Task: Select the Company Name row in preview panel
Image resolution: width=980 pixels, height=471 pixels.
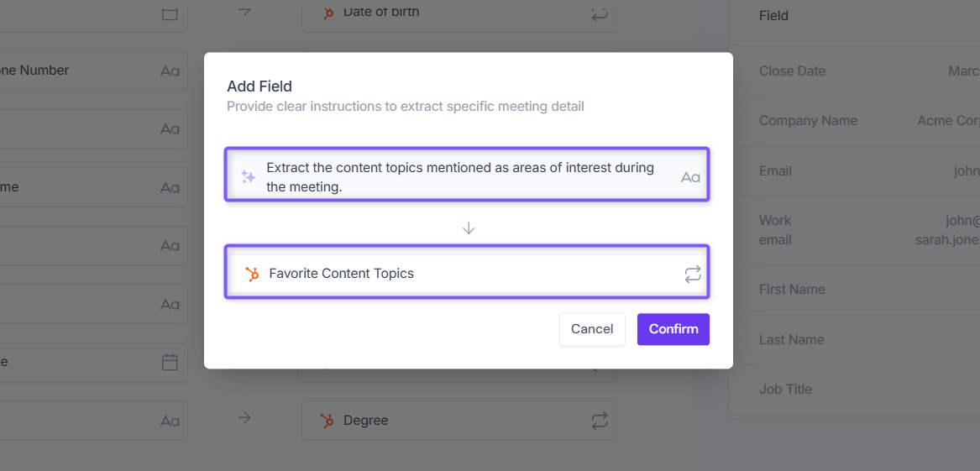Action: [854, 121]
